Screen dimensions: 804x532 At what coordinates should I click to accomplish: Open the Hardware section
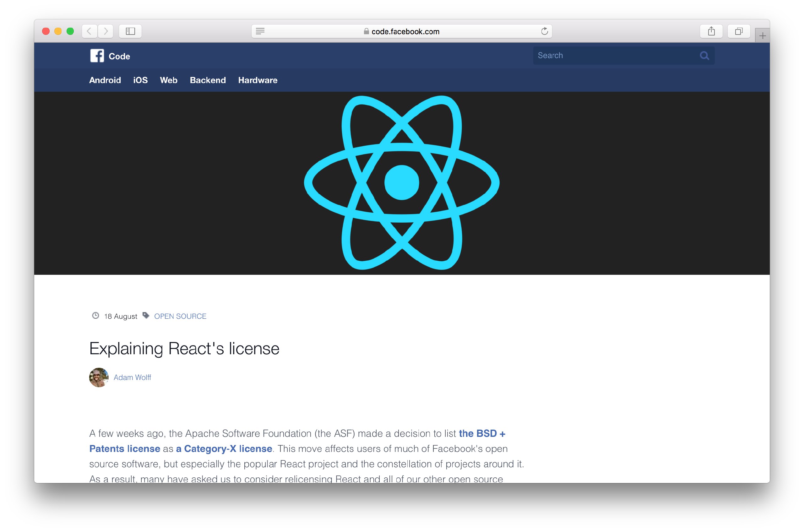pyautogui.click(x=258, y=80)
